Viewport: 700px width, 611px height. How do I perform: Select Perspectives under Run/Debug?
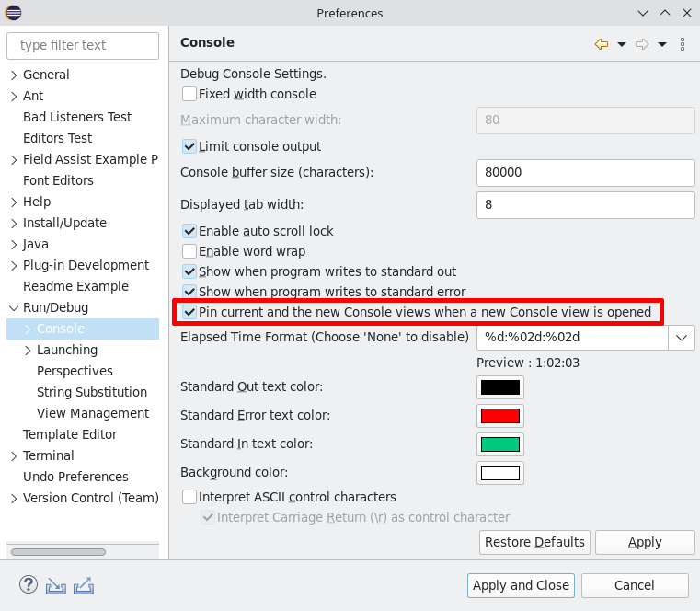point(75,371)
